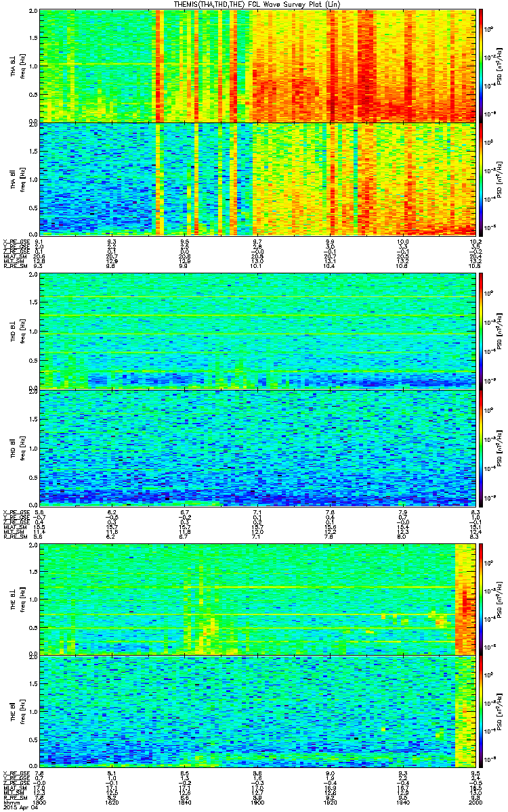508x812 pixels.
Task: Select the THE B⊥ spectrogram panel
Action: (x=257, y=598)
